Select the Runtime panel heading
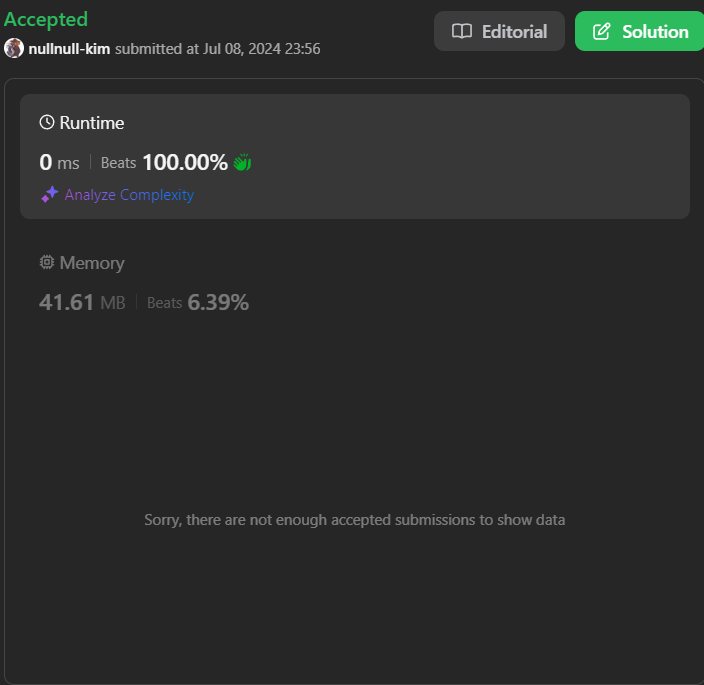This screenshot has width=704, height=685. (x=92, y=123)
